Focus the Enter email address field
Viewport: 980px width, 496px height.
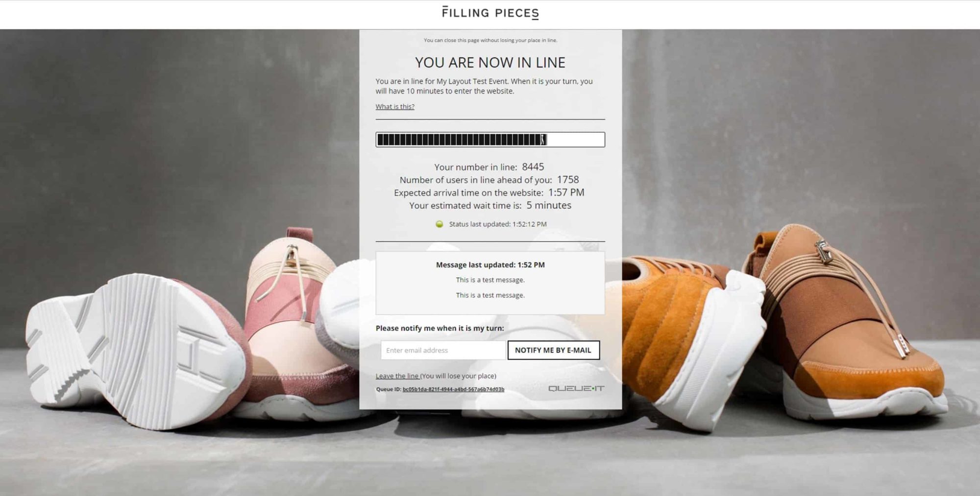click(x=443, y=350)
